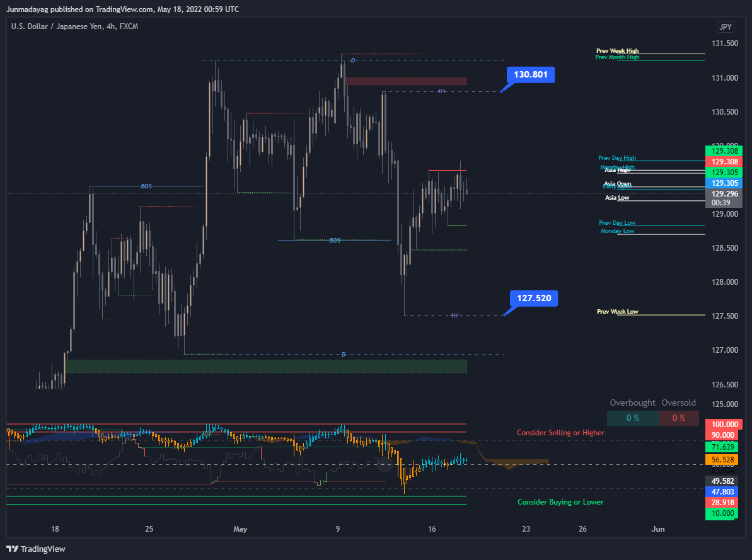The image size is (752, 560).
Task: Click the current price 129.296 tag
Action: (x=724, y=194)
